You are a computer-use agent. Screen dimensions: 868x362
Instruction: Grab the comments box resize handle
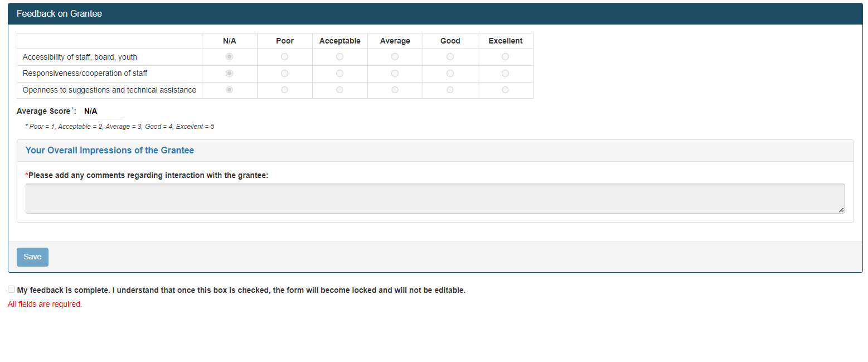pyautogui.click(x=841, y=210)
